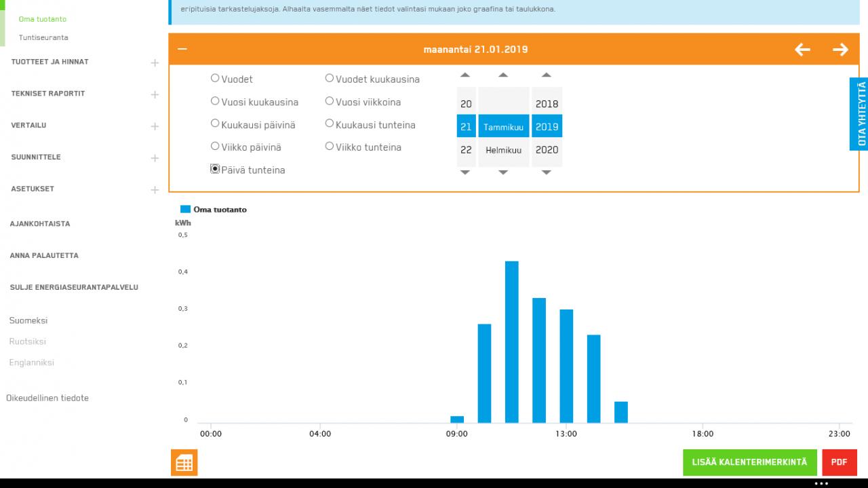Pick year 2018 in date picker

547,104
